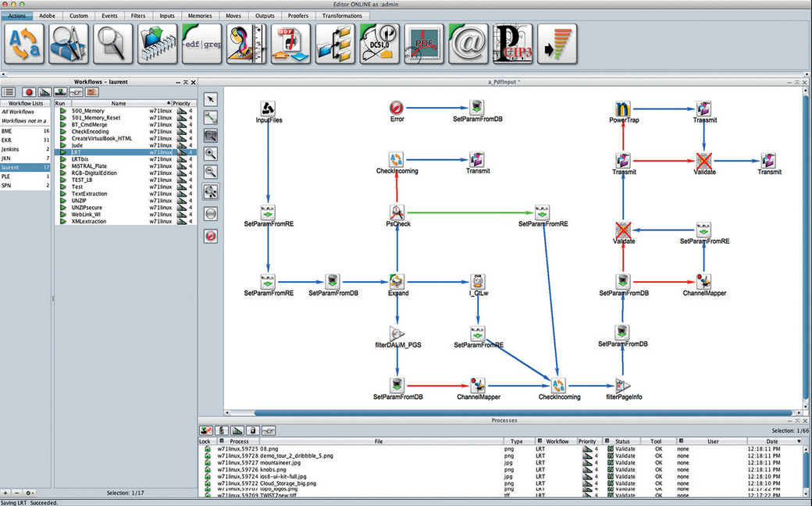Select the arrow pointer selection tool
This screenshot has height=506, width=812.
[211, 99]
